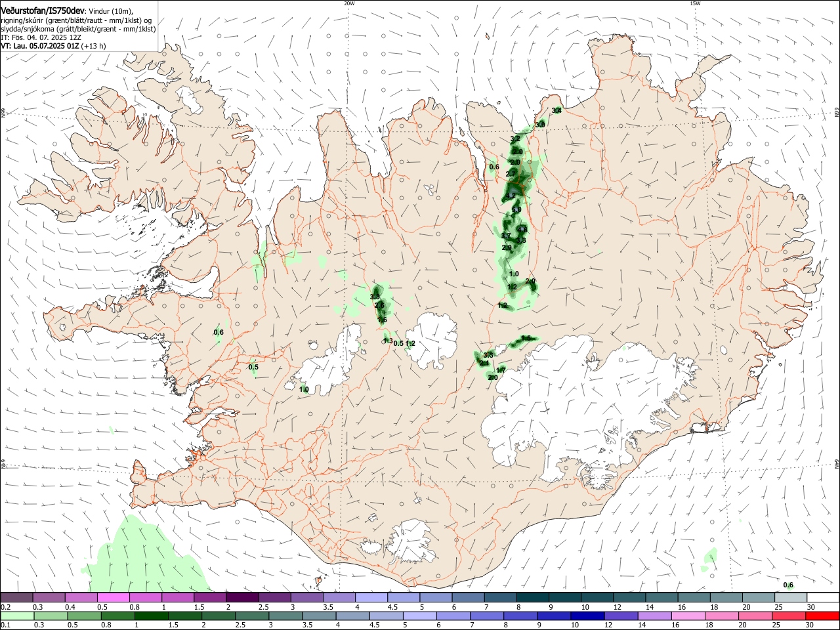The width and height of the screenshot is (840, 630).
Task: Click the 3.2 precipitation value on the map
Action: [515, 139]
